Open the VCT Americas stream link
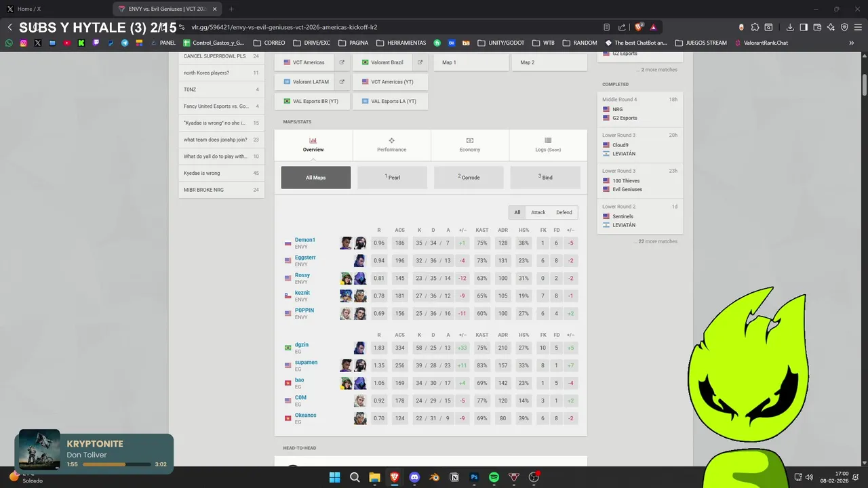This screenshot has width=868, height=488. pos(304,62)
